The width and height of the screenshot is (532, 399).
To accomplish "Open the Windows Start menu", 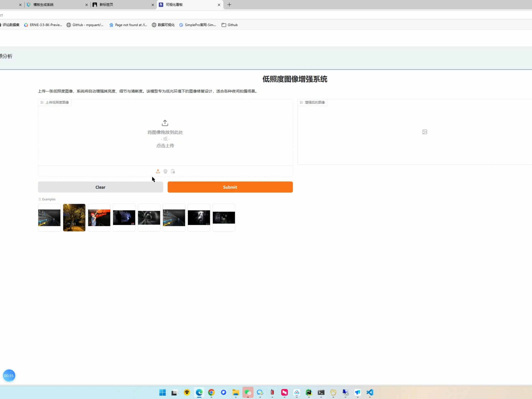I will coord(163,392).
